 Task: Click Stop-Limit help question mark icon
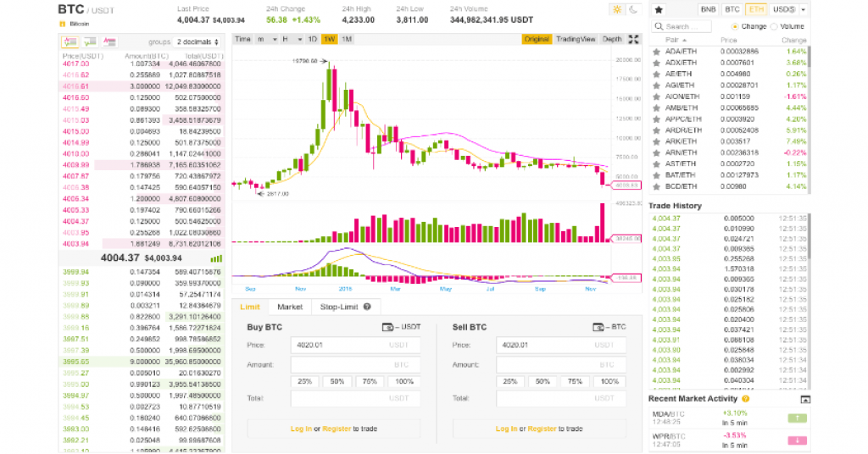[366, 307]
